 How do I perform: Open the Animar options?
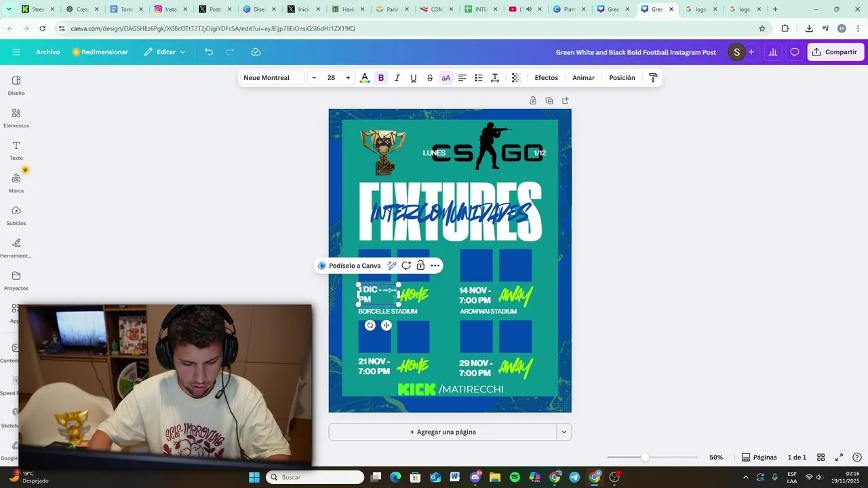[x=583, y=78]
